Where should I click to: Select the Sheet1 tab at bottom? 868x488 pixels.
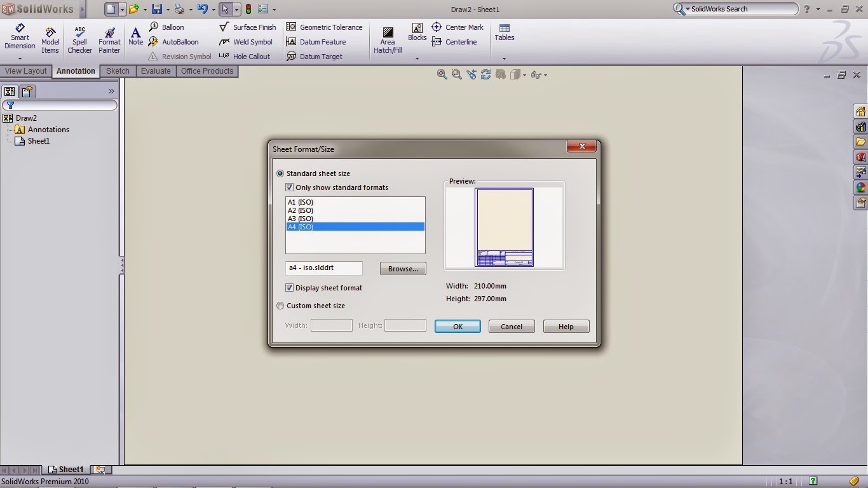tap(66, 470)
